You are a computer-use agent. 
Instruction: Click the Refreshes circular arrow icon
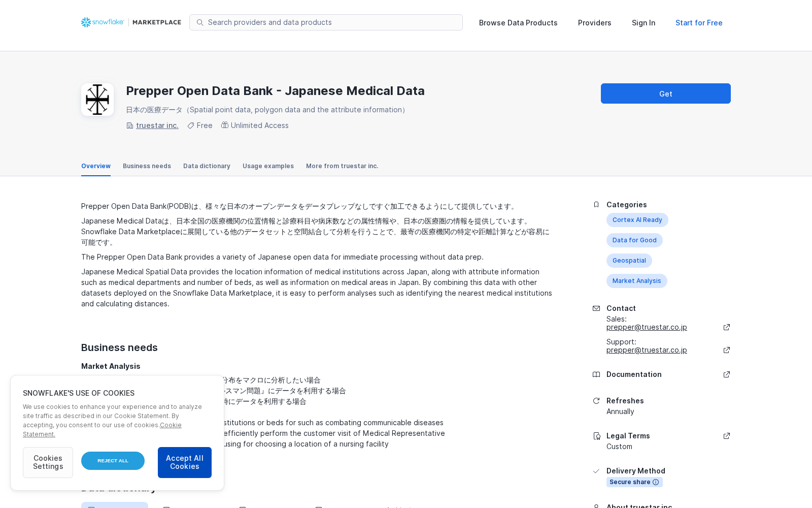[596, 401]
